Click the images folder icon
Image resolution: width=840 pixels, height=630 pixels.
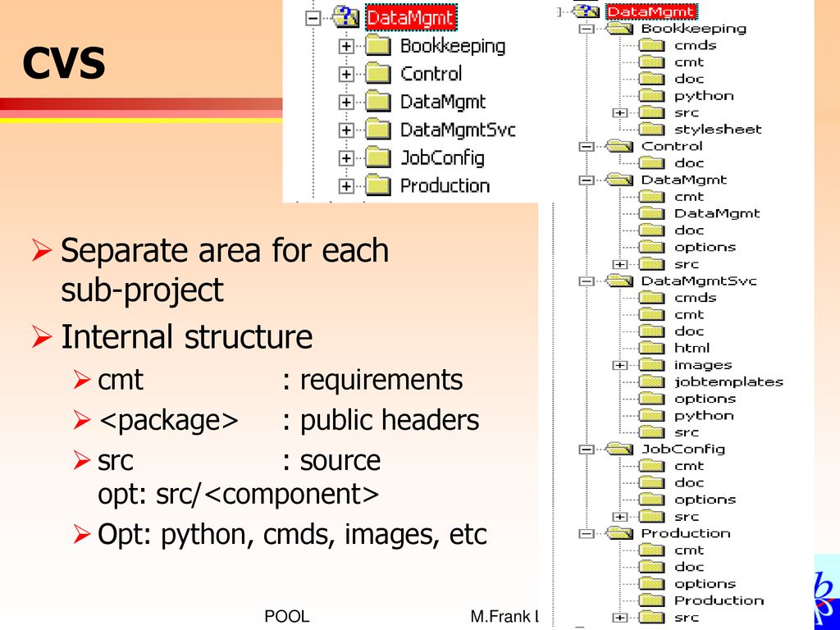[652, 365]
